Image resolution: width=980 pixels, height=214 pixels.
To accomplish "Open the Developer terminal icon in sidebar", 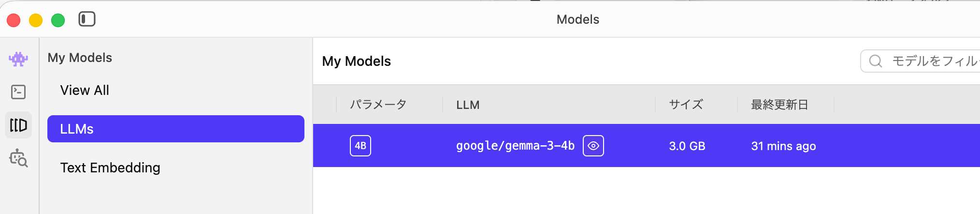I will point(18,92).
